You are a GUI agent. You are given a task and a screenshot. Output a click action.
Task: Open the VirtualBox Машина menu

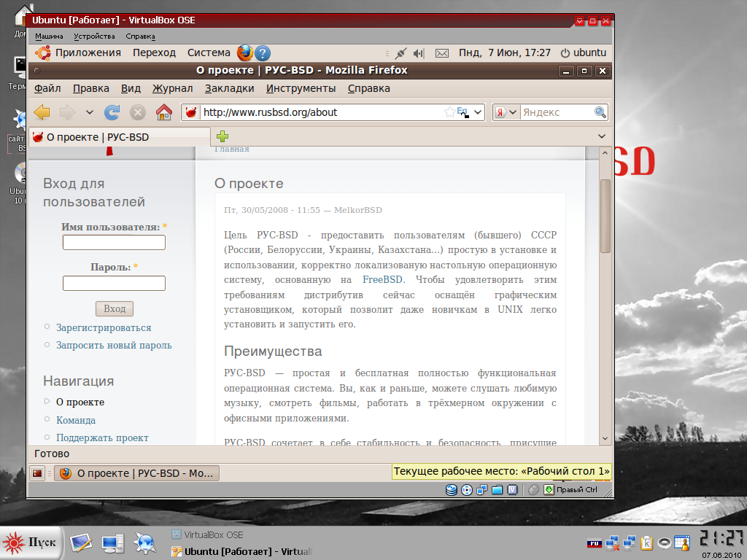(x=49, y=36)
